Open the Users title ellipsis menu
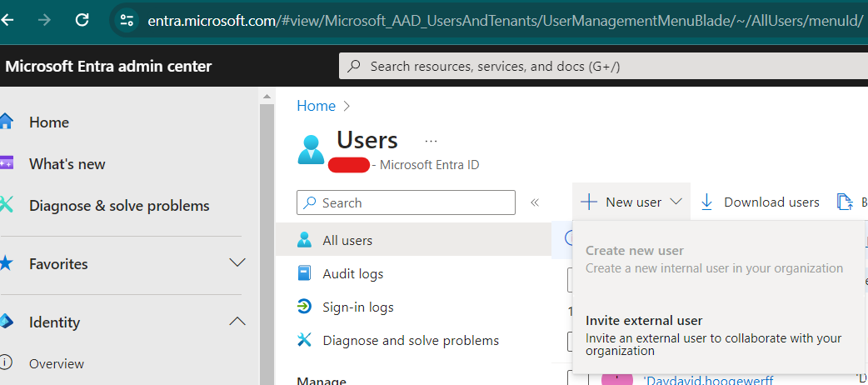 (x=431, y=141)
